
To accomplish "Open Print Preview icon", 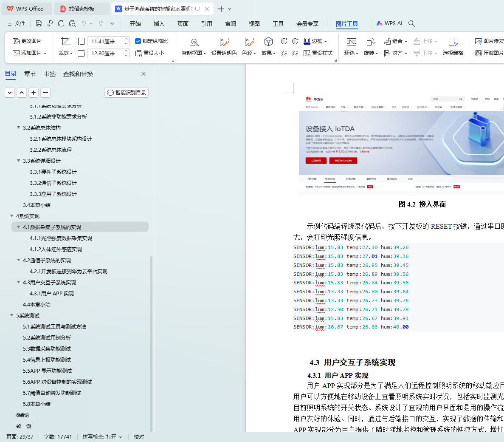I will tap(72, 23).
